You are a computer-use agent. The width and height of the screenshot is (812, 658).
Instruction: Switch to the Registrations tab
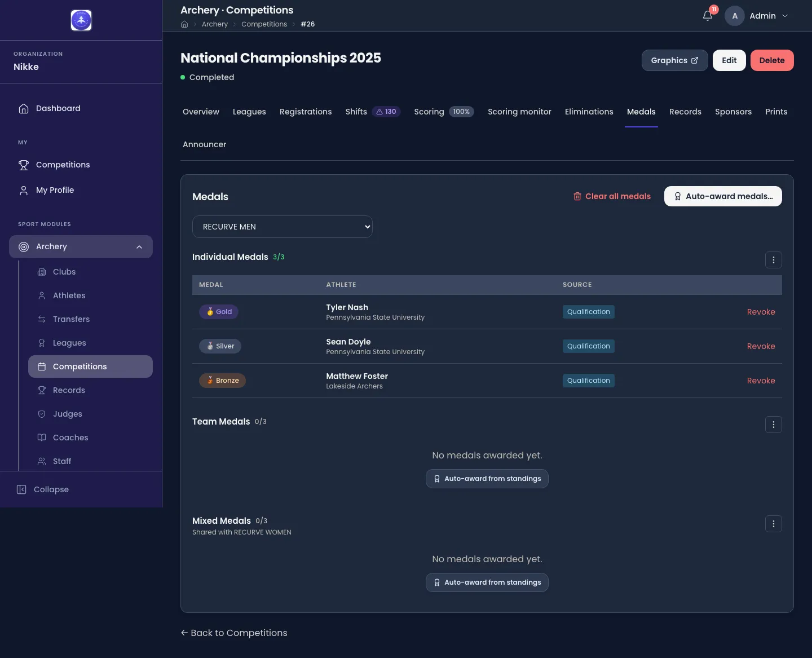(x=306, y=112)
